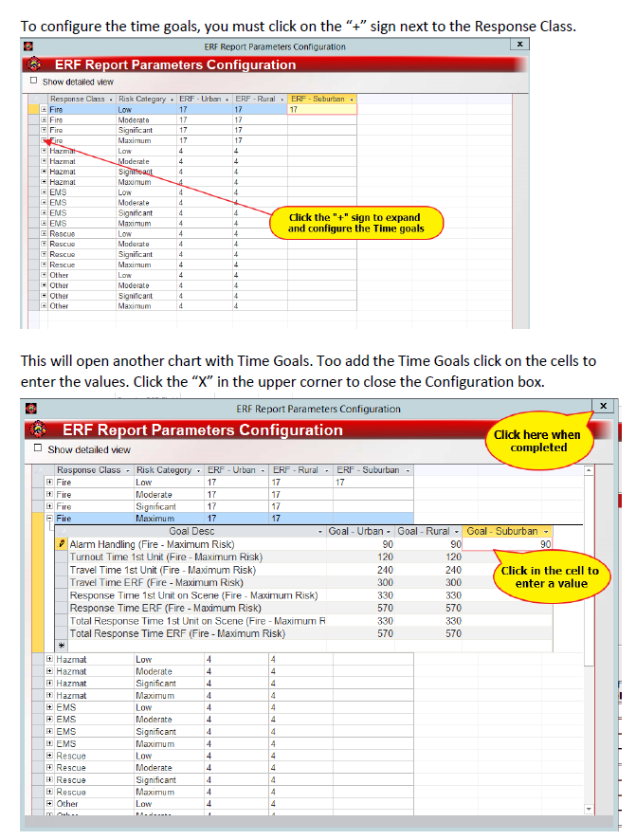Expand the Fire Significant row in upper dialog
The width and height of the screenshot is (636, 840).
click(45, 130)
